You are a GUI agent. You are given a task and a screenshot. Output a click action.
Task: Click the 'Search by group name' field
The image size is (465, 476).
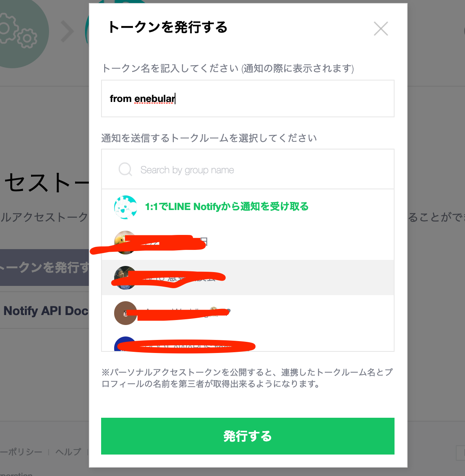click(x=248, y=169)
